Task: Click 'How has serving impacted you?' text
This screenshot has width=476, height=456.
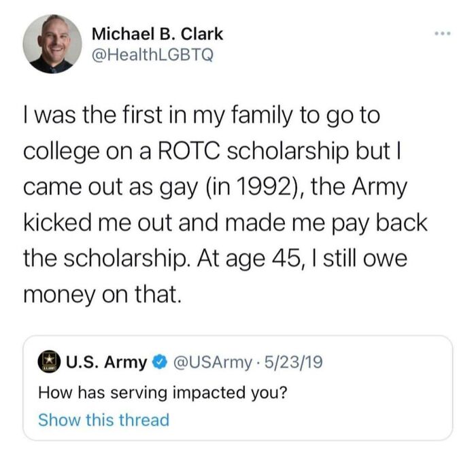Action: tap(159, 391)
